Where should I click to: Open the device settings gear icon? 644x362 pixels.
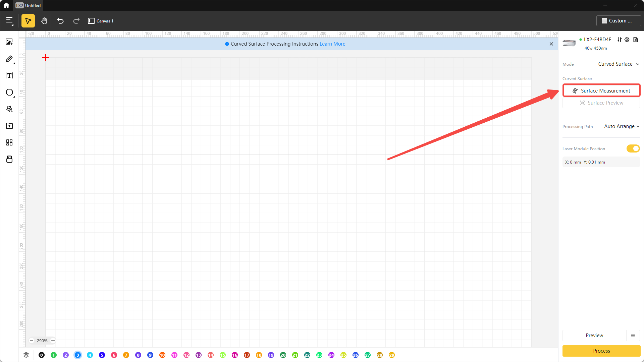click(x=627, y=40)
